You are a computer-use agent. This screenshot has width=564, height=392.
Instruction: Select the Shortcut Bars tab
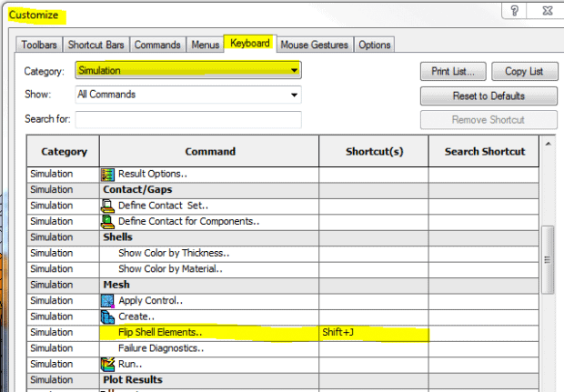click(x=96, y=44)
